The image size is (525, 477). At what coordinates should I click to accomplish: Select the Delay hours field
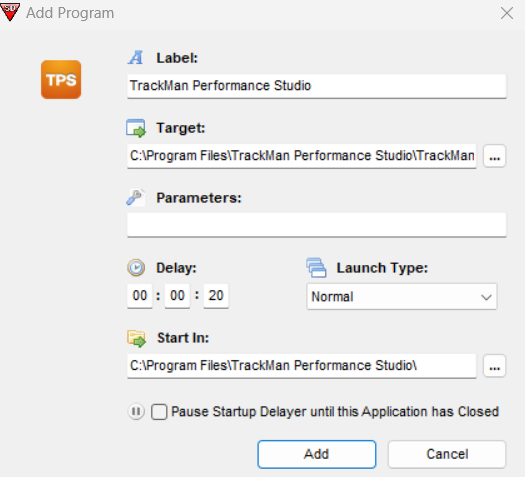140,296
